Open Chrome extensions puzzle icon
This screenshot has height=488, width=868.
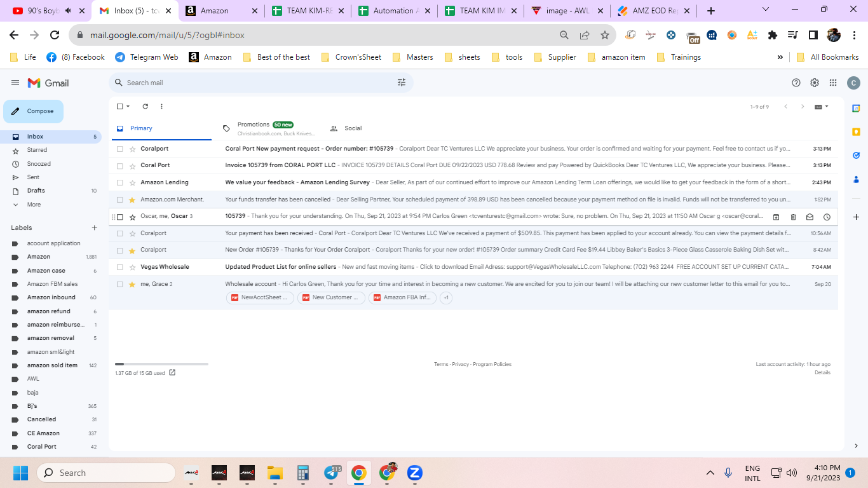tap(773, 35)
